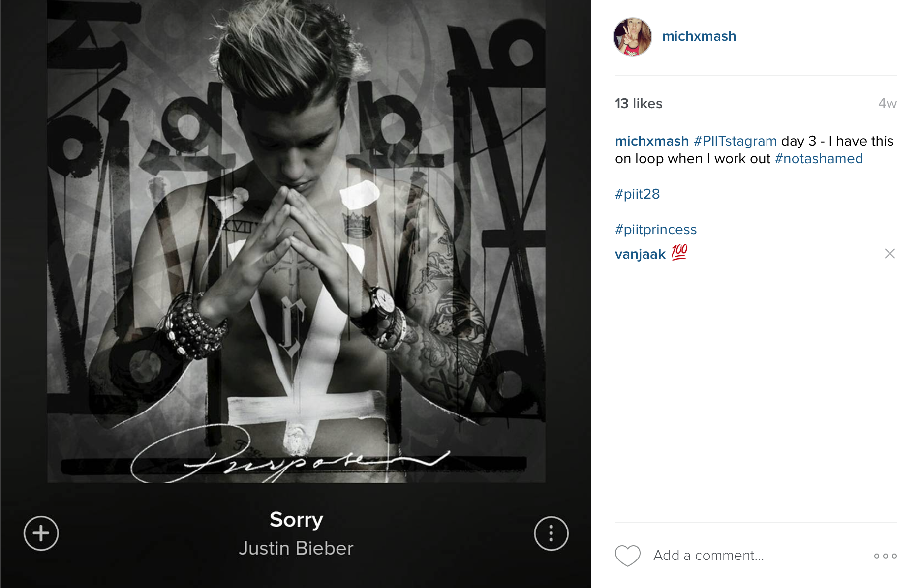Like the post with the heart icon
The image size is (920, 588).
point(627,556)
